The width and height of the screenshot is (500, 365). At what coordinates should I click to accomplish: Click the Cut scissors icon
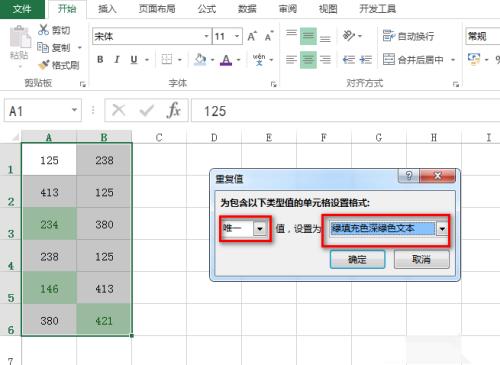pos(44,30)
